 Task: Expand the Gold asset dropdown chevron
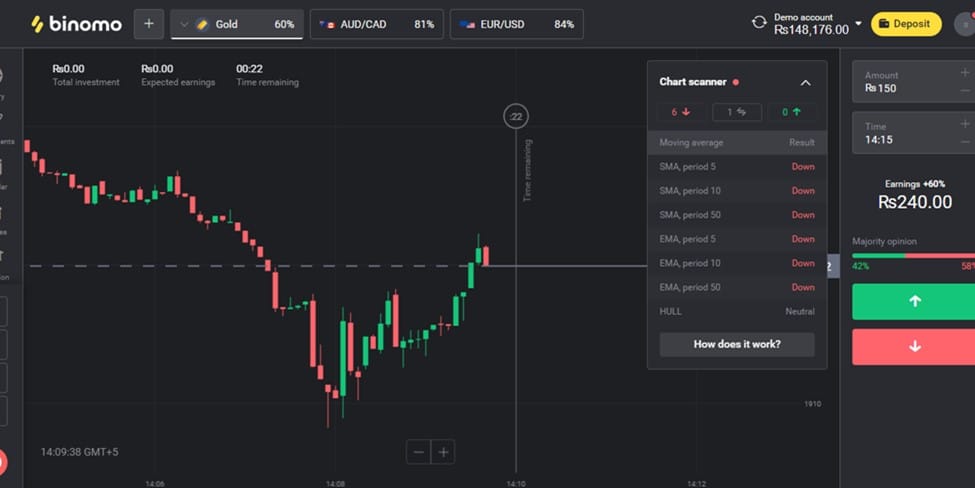184,25
